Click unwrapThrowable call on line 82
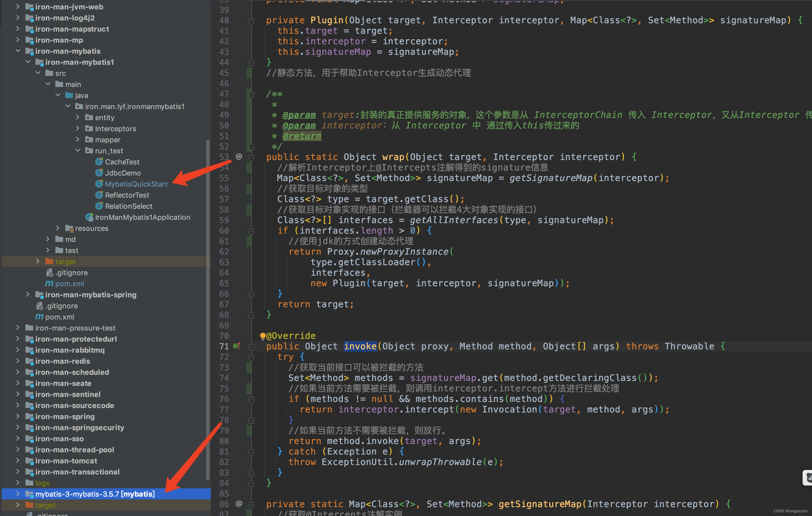Image resolution: width=812 pixels, height=516 pixels. [440, 462]
